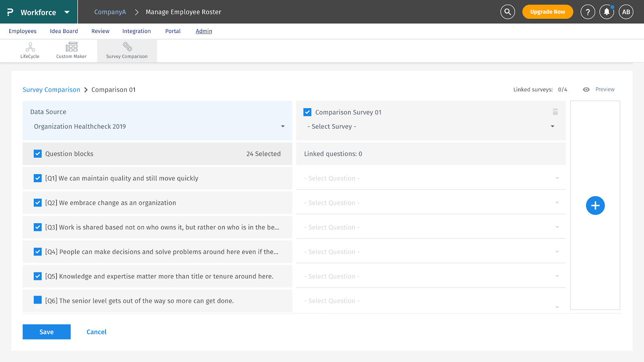Open the Select Survey dropdown

[x=552, y=126]
